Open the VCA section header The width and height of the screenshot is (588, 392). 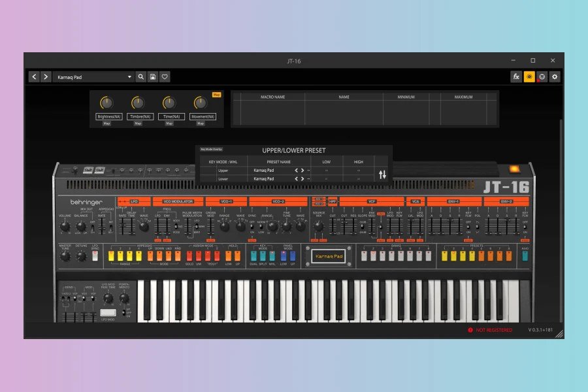click(x=416, y=201)
